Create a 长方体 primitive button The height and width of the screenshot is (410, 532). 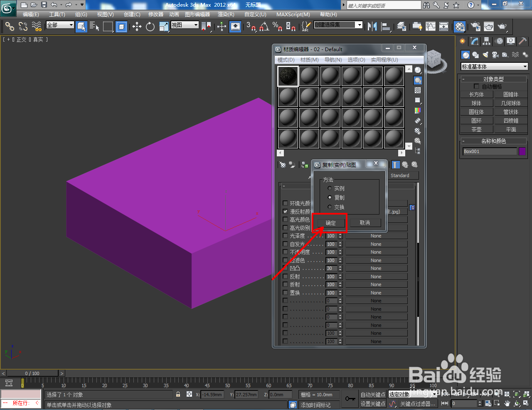(476, 94)
